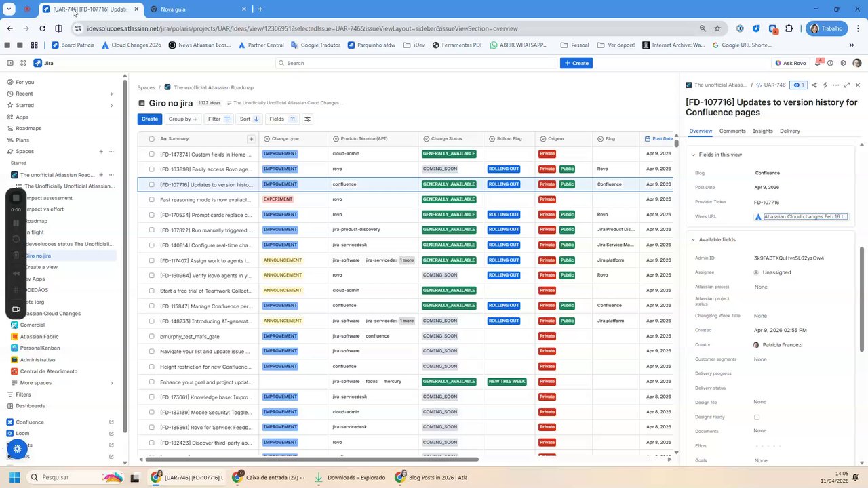Image resolution: width=868 pixels, height=488 pixels.
Task: Reload the browser page
Action: coord(42,28)
